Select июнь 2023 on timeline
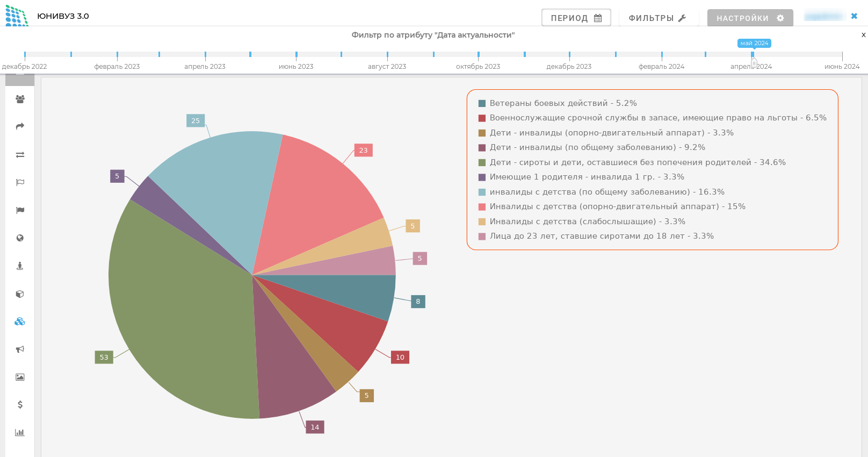 (296, 67)
